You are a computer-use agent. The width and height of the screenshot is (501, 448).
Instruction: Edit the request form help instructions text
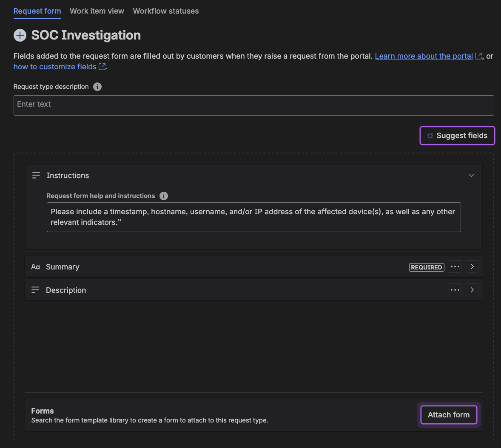pos(253,217)
